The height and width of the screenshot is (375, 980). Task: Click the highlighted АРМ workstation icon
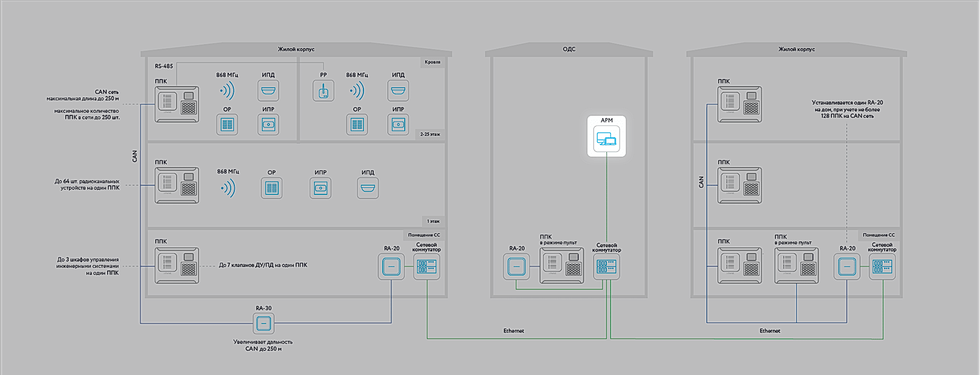[606, 139]
